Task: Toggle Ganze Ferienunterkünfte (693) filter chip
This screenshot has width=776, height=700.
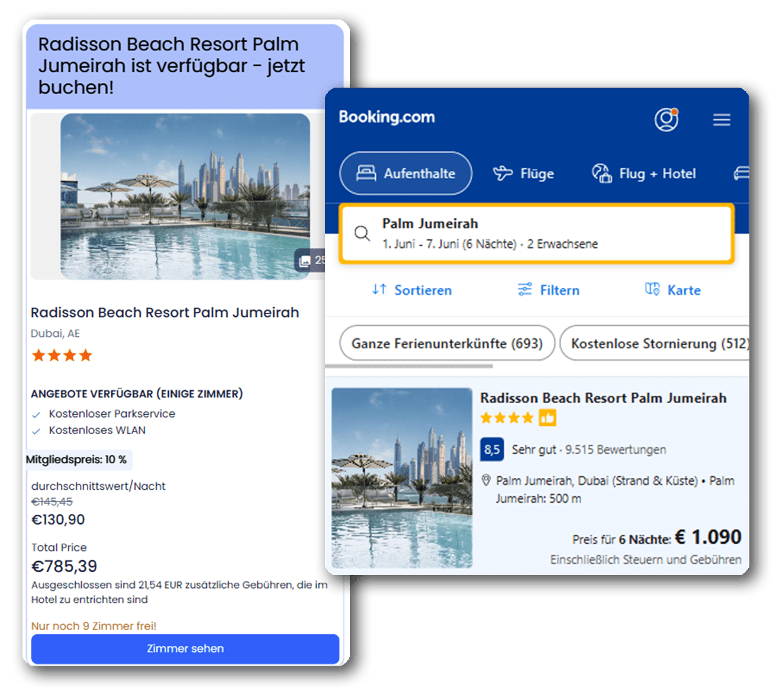Action: 447,343
